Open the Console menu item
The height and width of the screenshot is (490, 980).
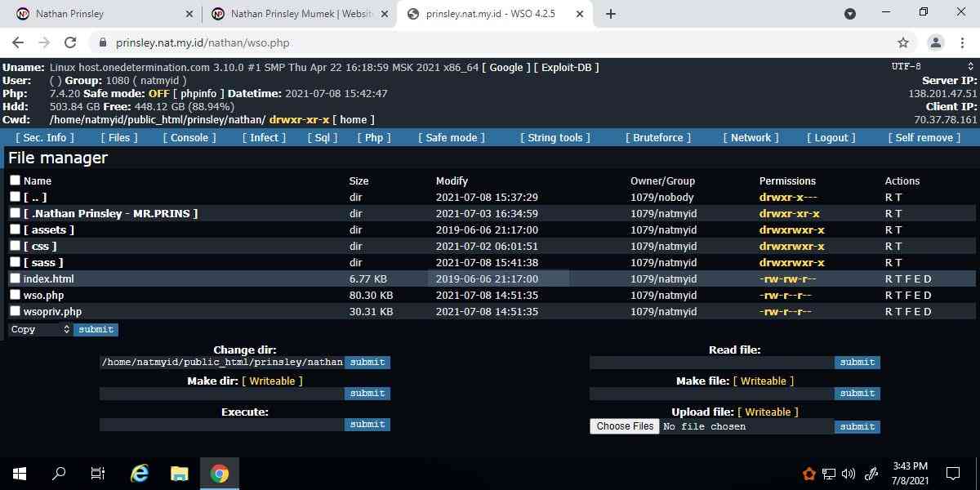[x=189, y=137]
